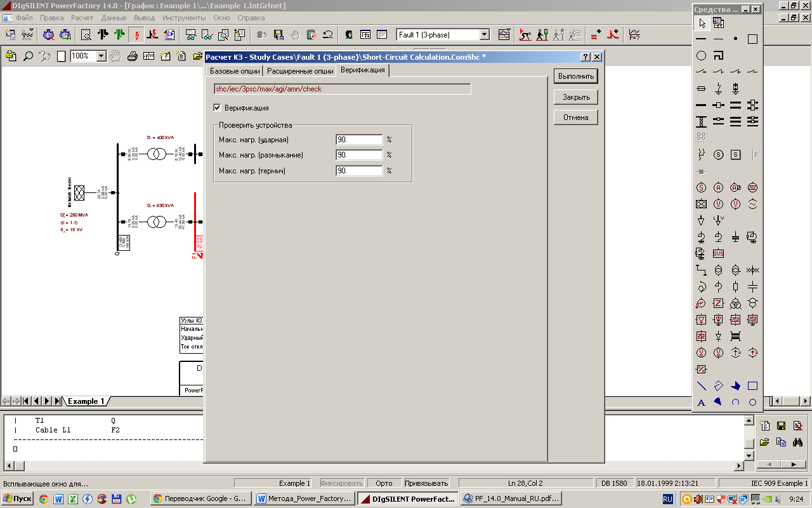Screen dimensions: 812x508
Task: Open the Расчет menu
Action: click(x=82, y=18)
